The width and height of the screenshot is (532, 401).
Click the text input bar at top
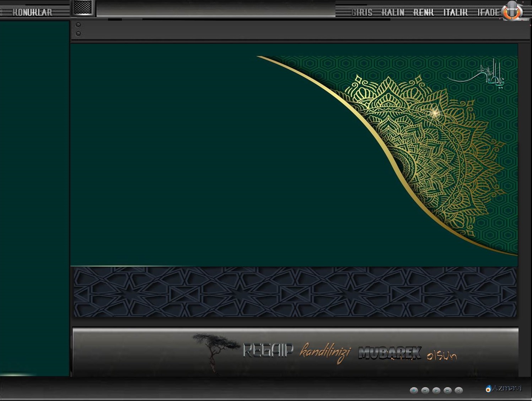pyautogui.click(x=216, y=9)
